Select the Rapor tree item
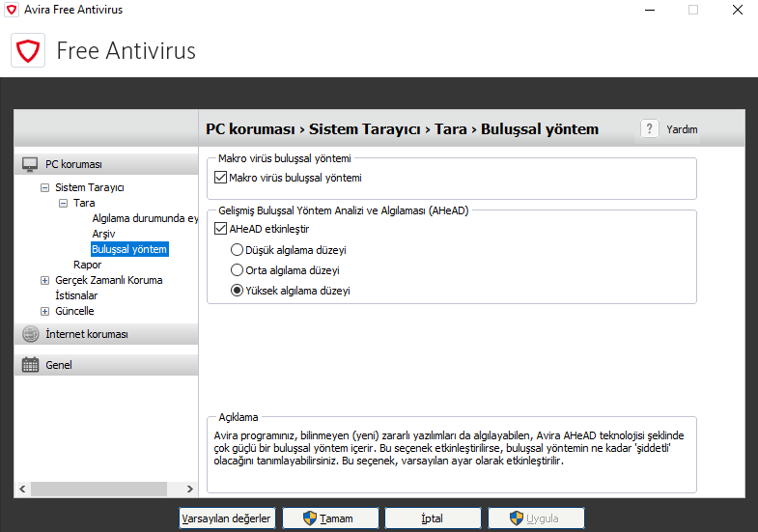Viewport: 758px width, 532px height. pos(88,265)
